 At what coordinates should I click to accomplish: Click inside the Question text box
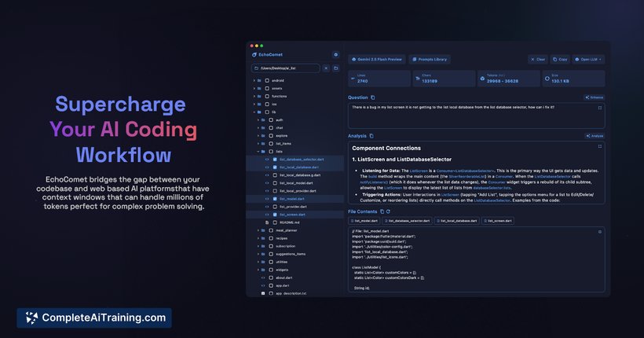(477, 116)
